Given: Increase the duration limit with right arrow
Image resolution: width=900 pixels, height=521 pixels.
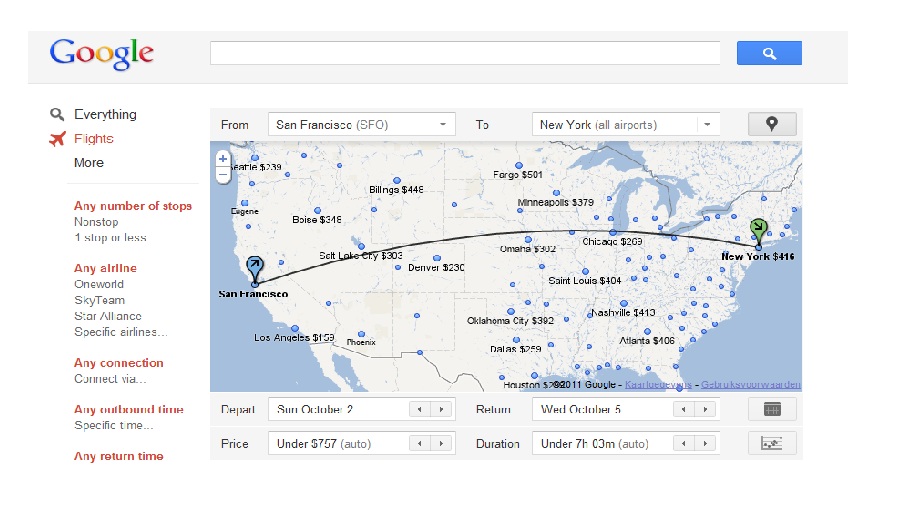Looking at the screenshot, I should click(705, 444).
